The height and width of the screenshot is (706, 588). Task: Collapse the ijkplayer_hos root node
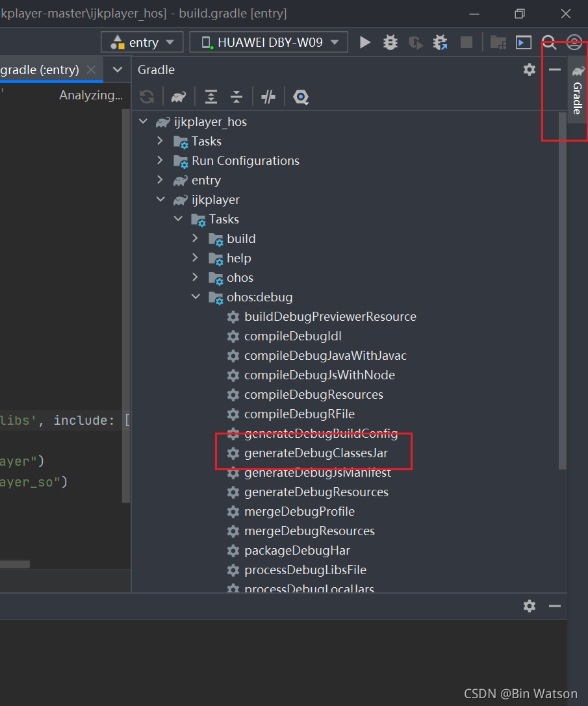point(144,121)
